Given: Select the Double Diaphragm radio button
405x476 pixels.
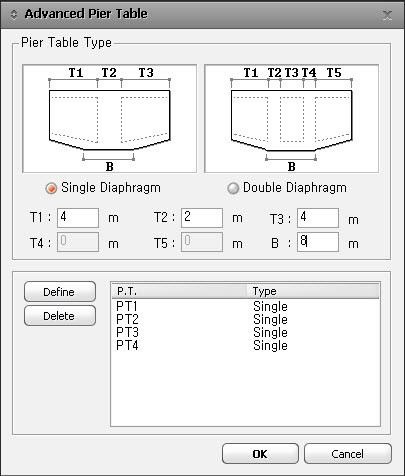Looking at the screenshot, I should (x=233, y=188).
